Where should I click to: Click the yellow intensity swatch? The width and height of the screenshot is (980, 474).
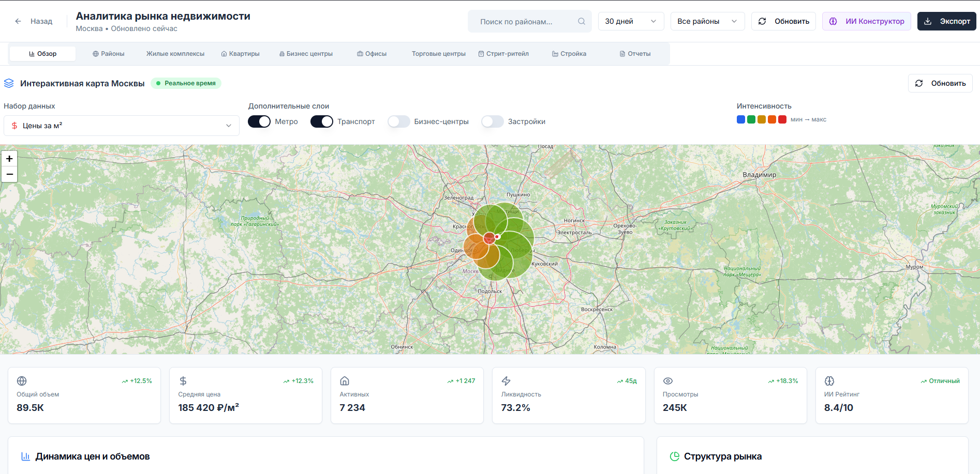(762, 119)
